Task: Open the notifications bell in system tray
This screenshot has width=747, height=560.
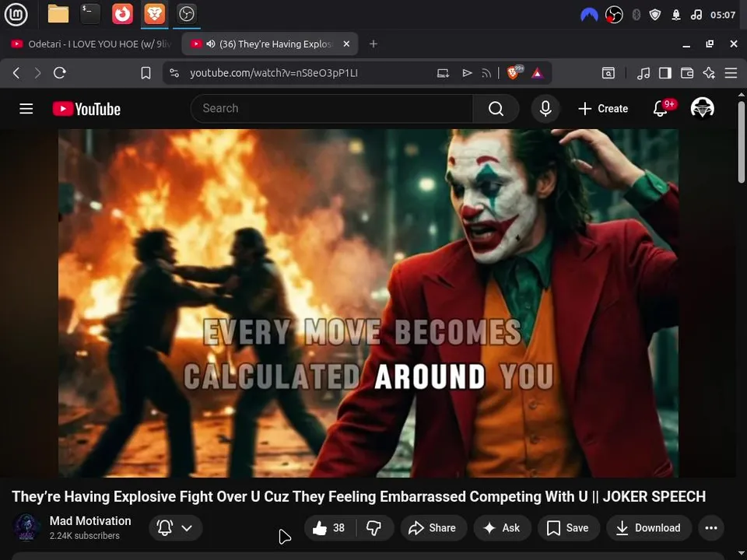Action: (x=676, y=15)
